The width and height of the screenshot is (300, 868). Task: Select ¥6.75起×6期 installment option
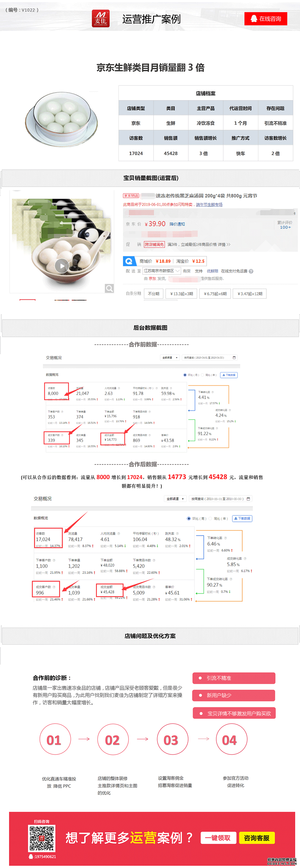tap(215, 294)
